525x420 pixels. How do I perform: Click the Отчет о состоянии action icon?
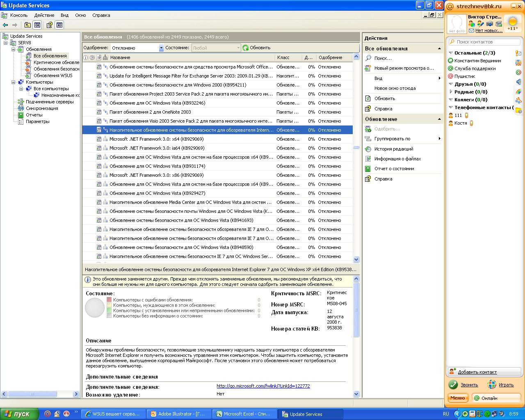click(368, 169)
